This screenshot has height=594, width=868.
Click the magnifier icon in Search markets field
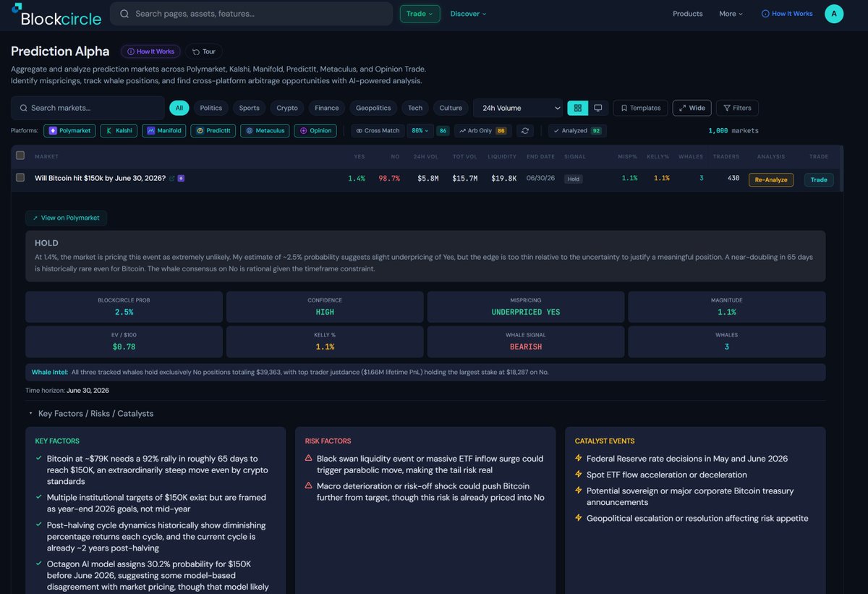coord(24,108)
